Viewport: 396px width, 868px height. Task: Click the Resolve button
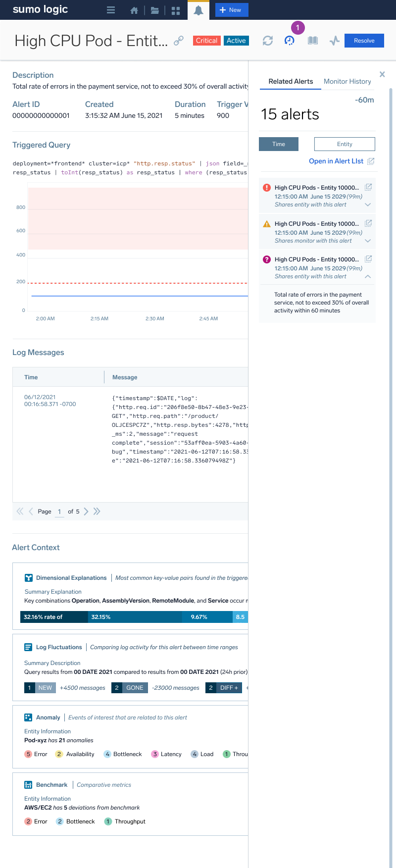coord(364,41)
